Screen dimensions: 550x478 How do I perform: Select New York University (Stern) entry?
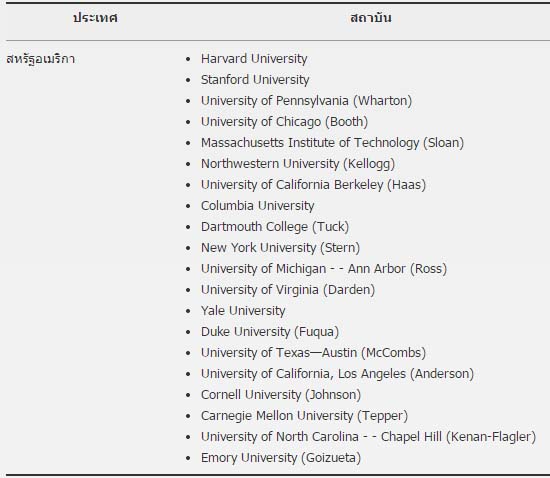280,248
